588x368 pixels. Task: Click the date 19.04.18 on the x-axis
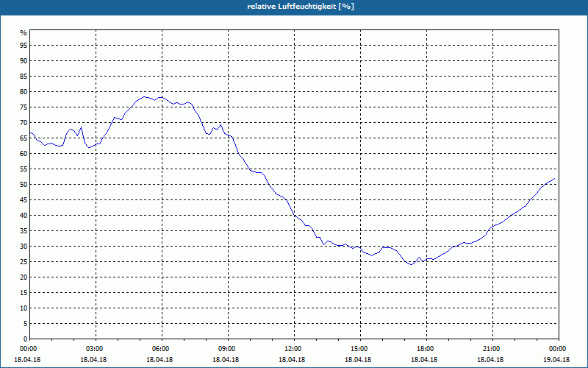pyautogui.click(x=556, y=360)
